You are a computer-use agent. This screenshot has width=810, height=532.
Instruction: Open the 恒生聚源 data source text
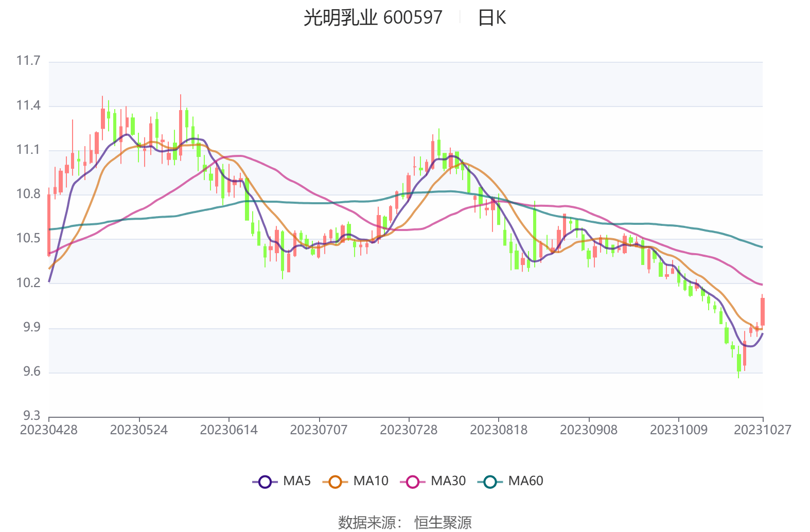click(443, 523)
